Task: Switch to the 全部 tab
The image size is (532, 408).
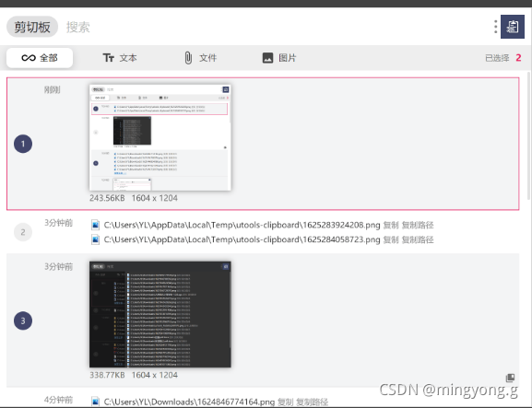Action: point(40,58)
